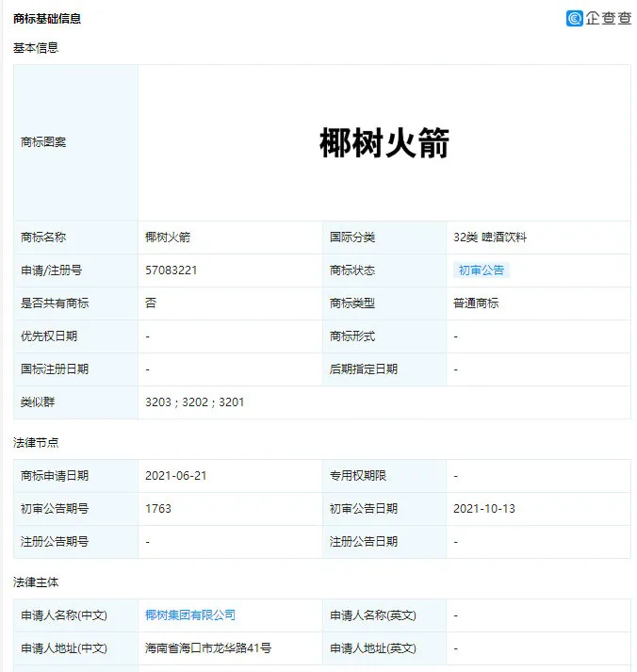Screen dimensions: 637x672
Task: Click the 是否共有商标 label
Action: [x=55, y=303]
